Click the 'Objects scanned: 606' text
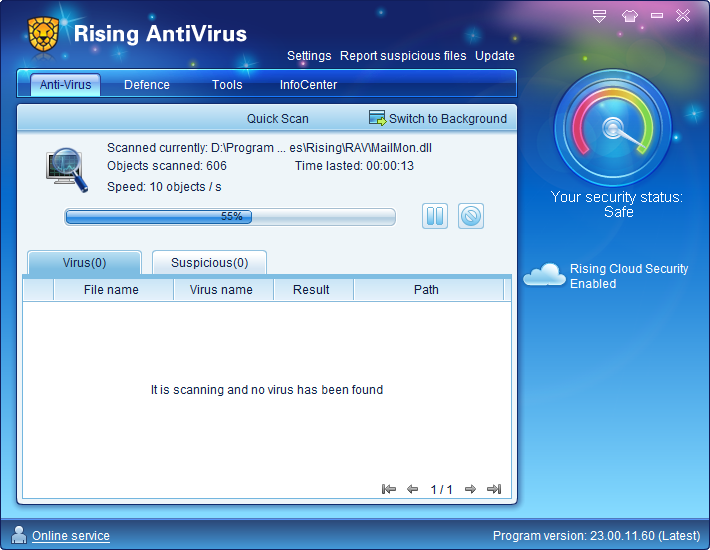 [167, 166]
